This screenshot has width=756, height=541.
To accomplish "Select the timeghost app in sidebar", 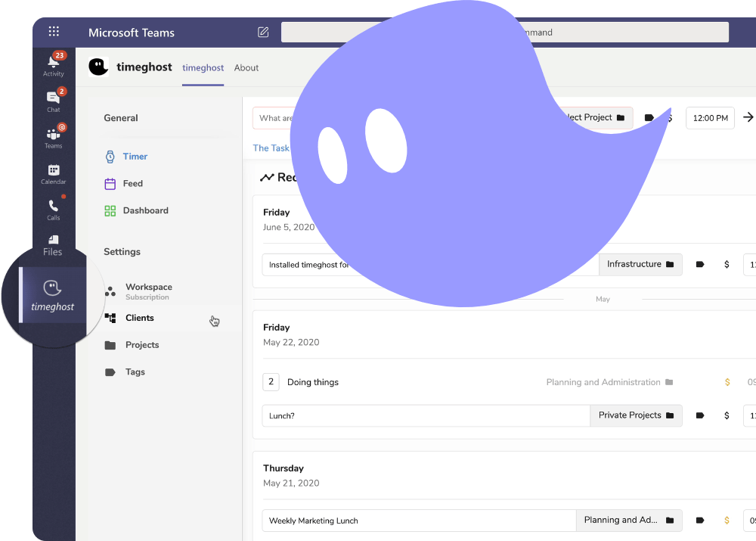I will click(52, 294).
